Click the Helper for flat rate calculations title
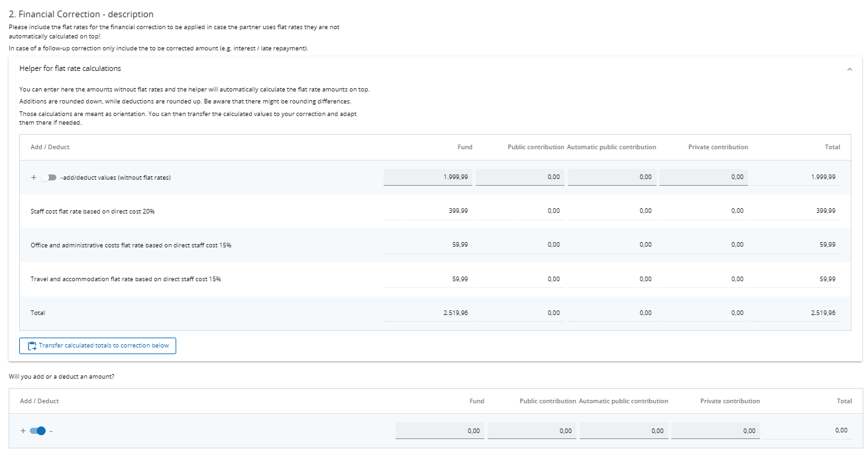 (x=70, y=68)
